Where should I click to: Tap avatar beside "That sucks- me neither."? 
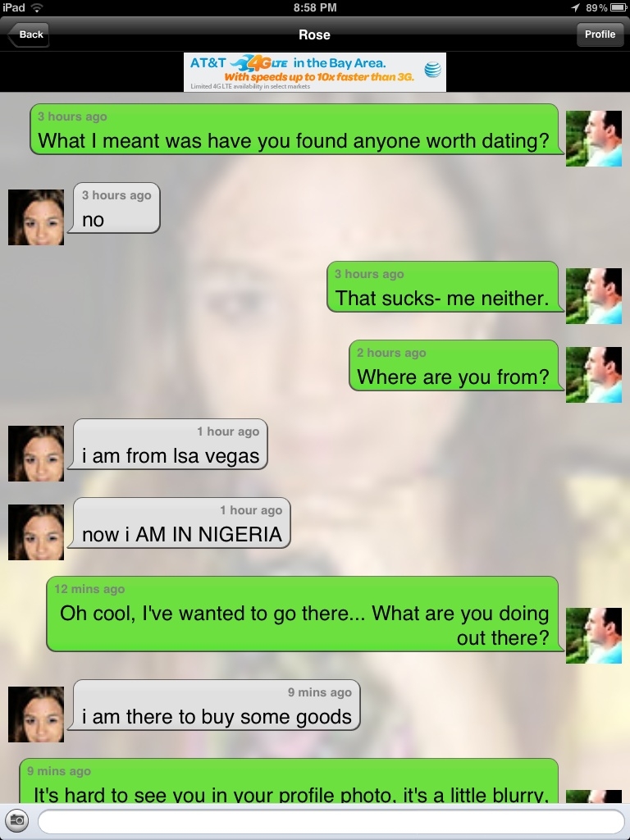pyautogui.click(x=594, y=295)
